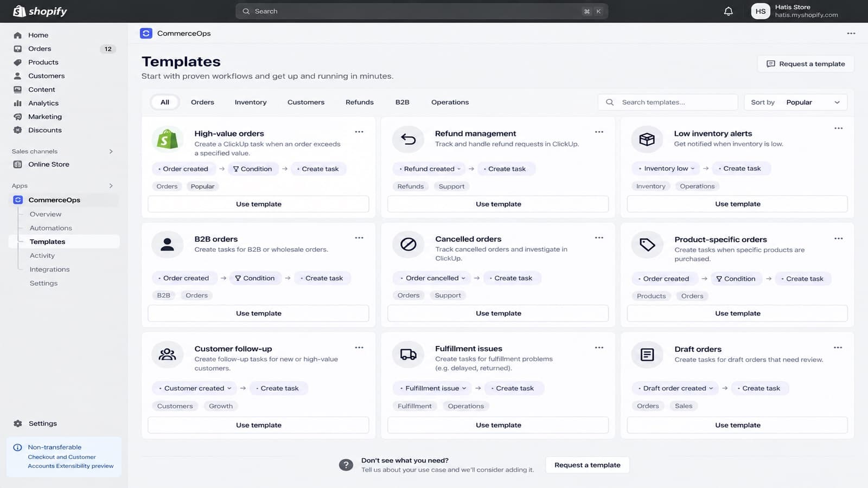Open the notifications bell
The height and width of the screenshot is (488, 868).
[x=728, y=11]
